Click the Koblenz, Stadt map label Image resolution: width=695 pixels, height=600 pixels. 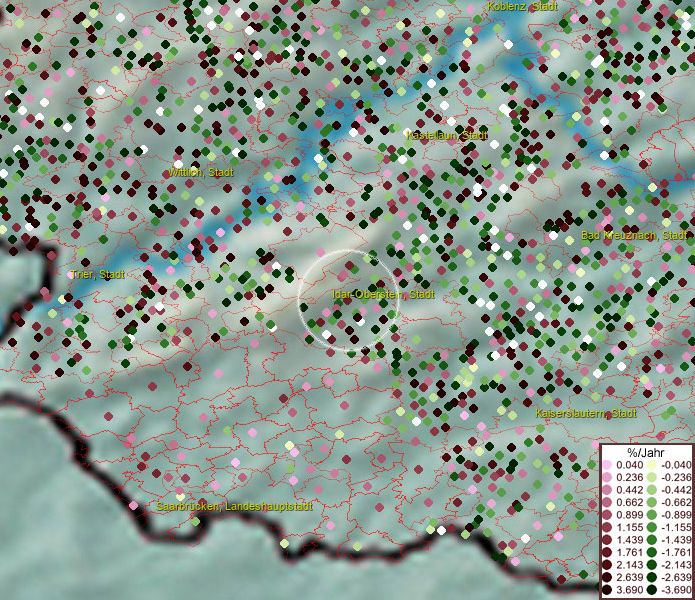point(522,6)
